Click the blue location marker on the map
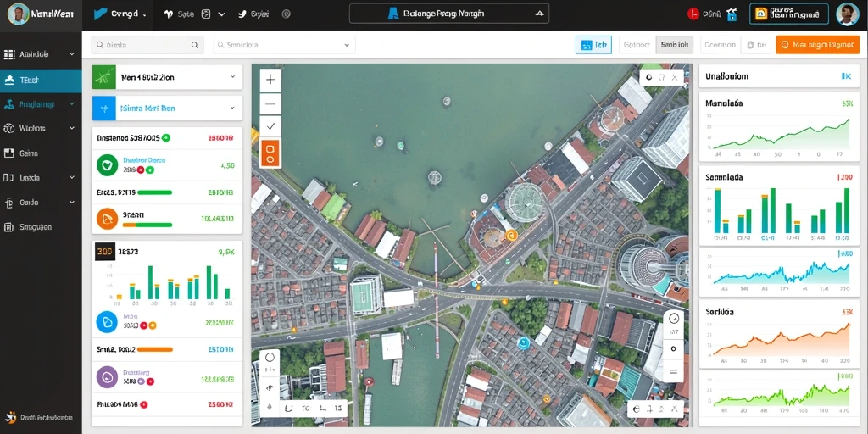The height and width of the screenshot is (434, 868). [x=522, y=342]
